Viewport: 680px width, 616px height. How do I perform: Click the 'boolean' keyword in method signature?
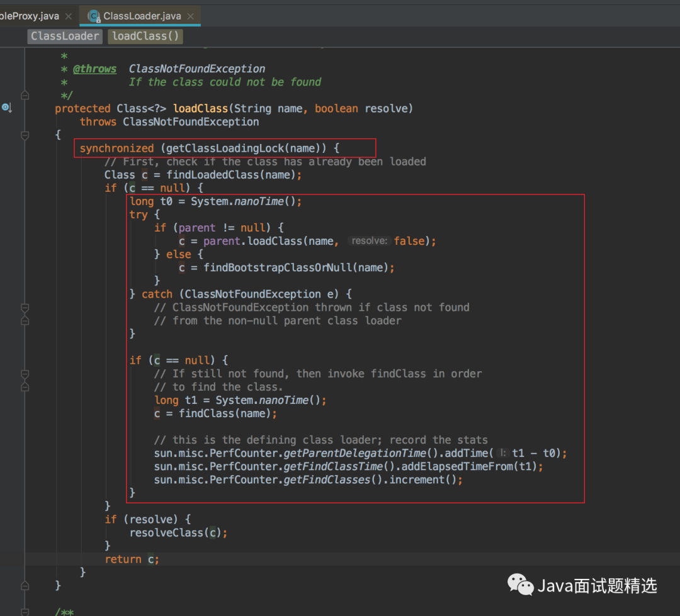336,108
